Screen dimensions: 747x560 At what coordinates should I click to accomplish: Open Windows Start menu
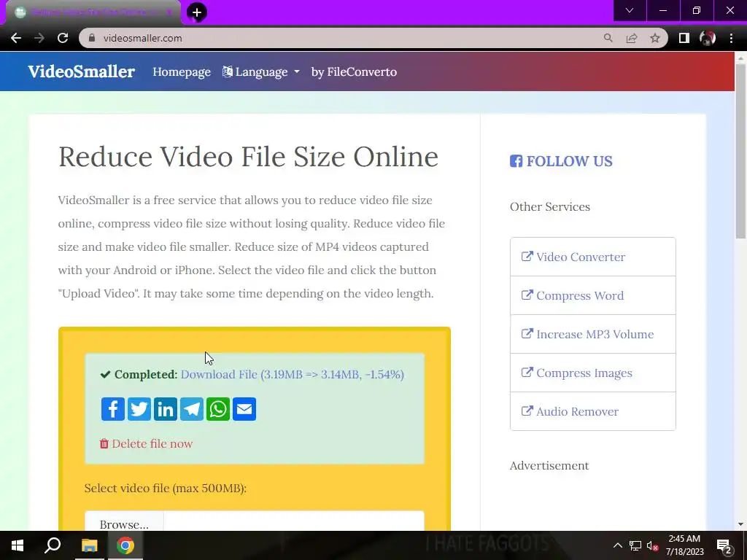18,545
